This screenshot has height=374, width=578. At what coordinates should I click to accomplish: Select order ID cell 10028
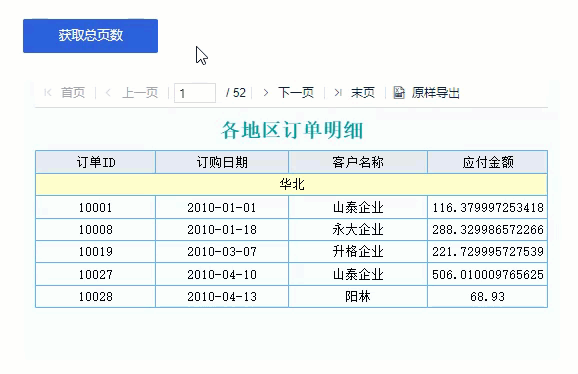pos(95,297)
